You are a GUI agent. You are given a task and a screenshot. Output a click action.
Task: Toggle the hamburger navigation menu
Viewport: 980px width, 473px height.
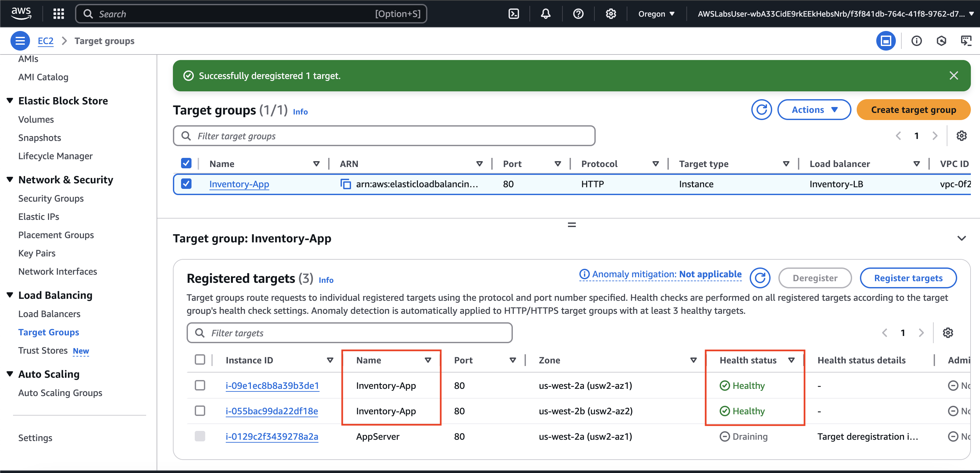click(x=20, y=41)
